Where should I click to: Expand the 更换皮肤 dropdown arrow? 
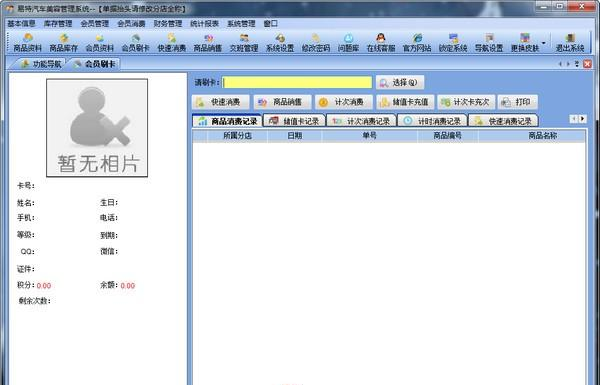[544, 43]
